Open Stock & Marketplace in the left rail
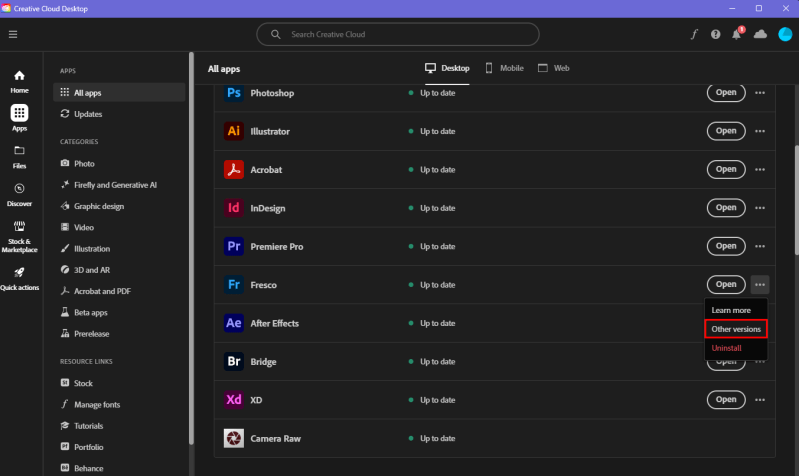The image size is (799, 476). (19, 237)
